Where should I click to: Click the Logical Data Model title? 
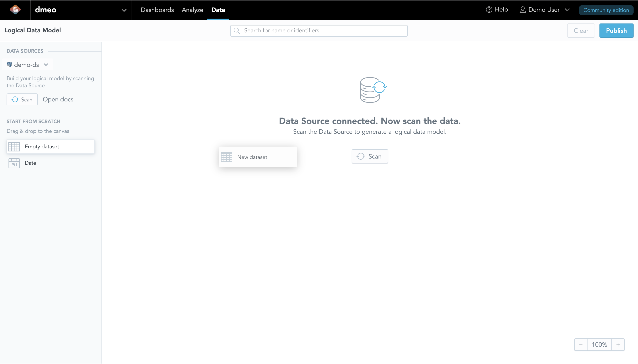(33, 30)
